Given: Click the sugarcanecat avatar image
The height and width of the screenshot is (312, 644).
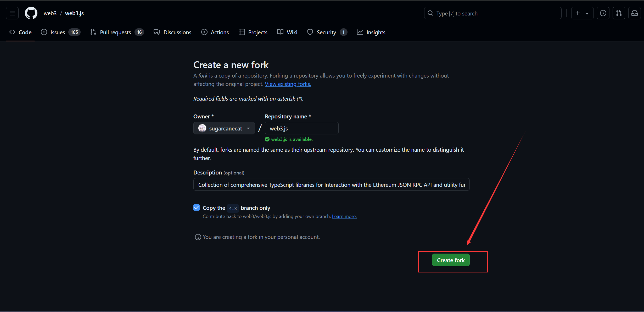Looking at the screenshot, I should click(x=202, y=128).
